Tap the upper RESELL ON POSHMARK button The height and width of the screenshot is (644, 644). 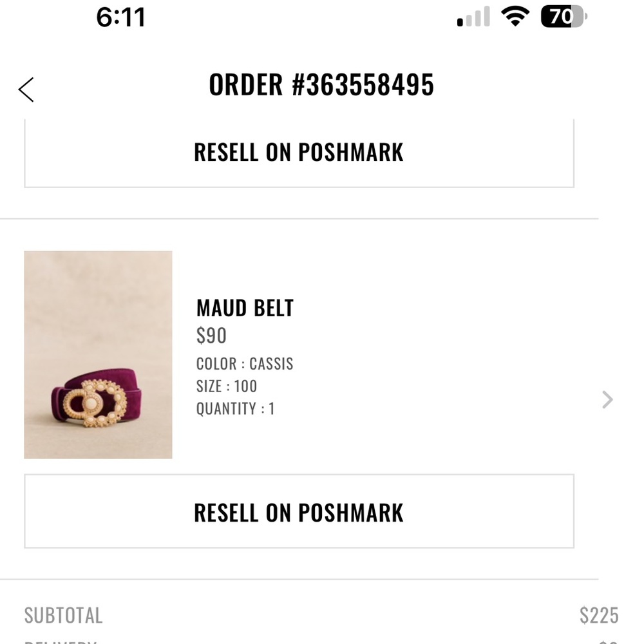point(298,152)
